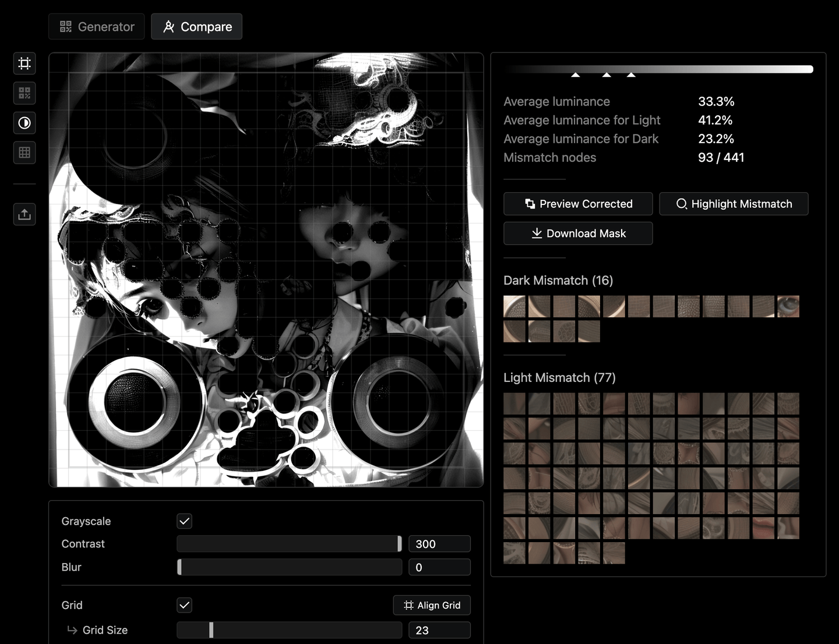Screen dimensions: 839x644
Task: Click the Grid Size value field
Action: click(439, 630)
